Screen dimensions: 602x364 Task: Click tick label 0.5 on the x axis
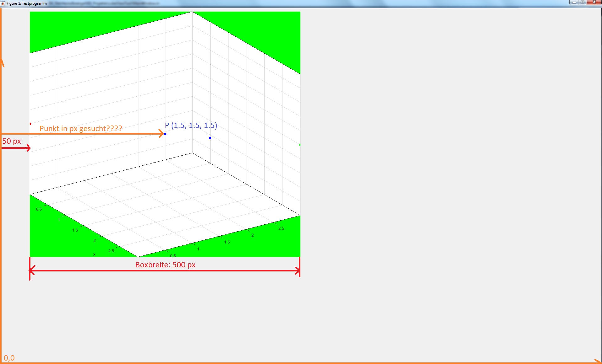[x=39, y=209]
